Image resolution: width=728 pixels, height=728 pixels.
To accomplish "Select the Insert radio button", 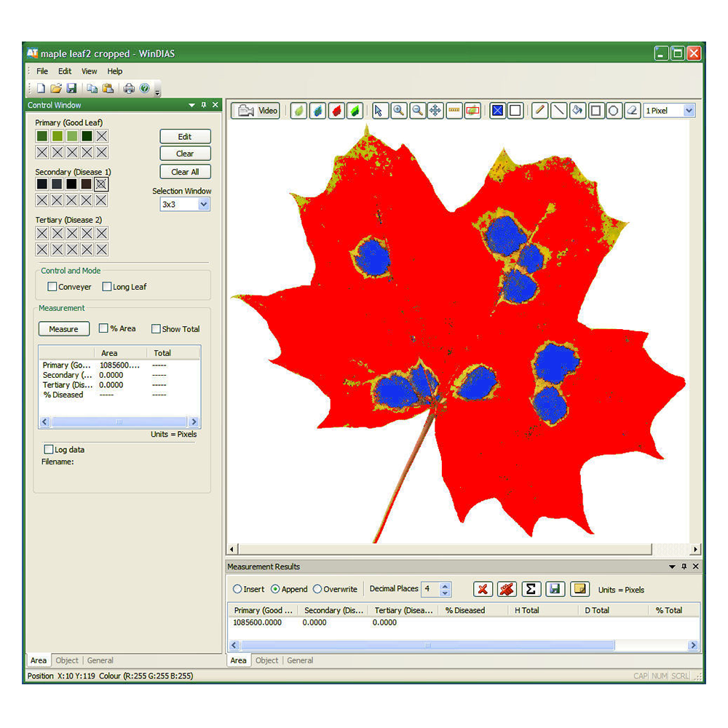I will pos(238,590).
